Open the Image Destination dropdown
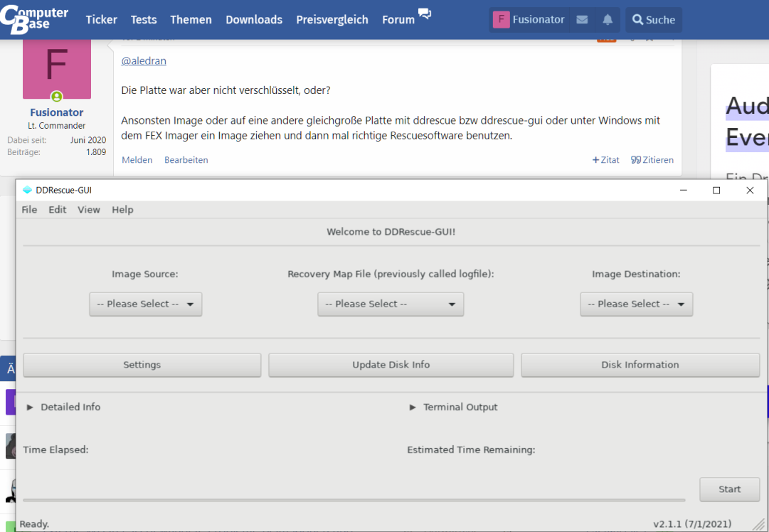769x532 pixels. [x=637, y=304]
